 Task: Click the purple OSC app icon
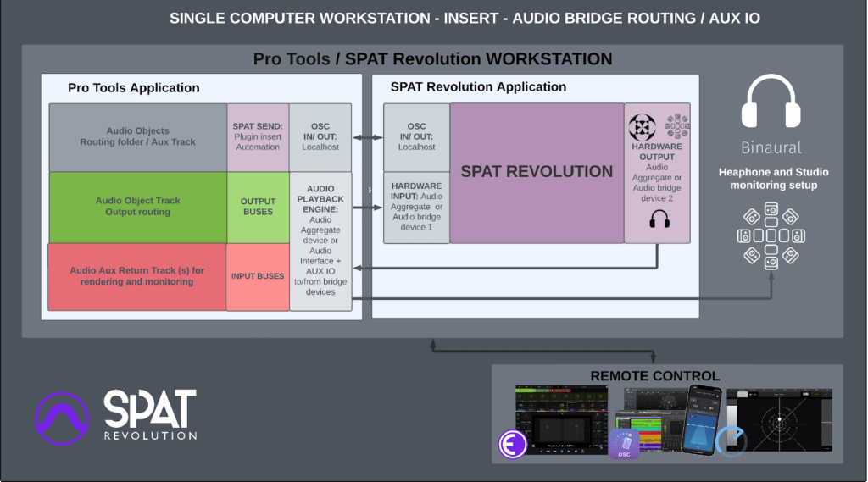pos(624,444)
